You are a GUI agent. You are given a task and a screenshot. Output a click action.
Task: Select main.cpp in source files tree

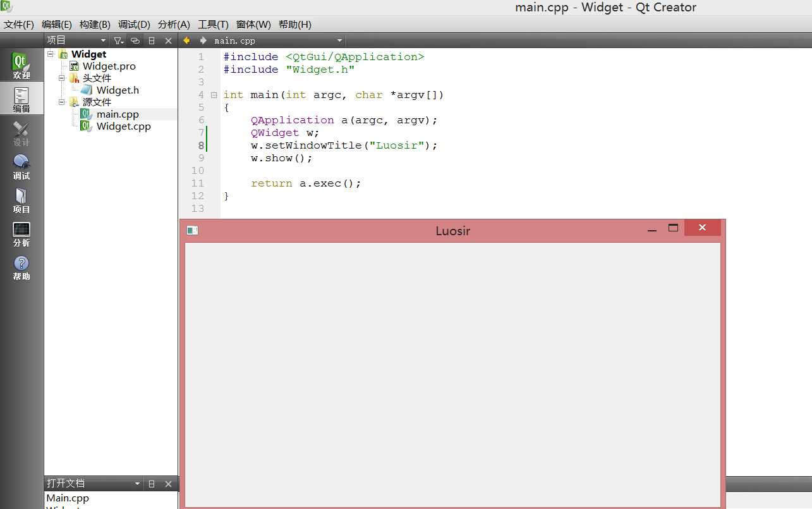click(118, 114)
